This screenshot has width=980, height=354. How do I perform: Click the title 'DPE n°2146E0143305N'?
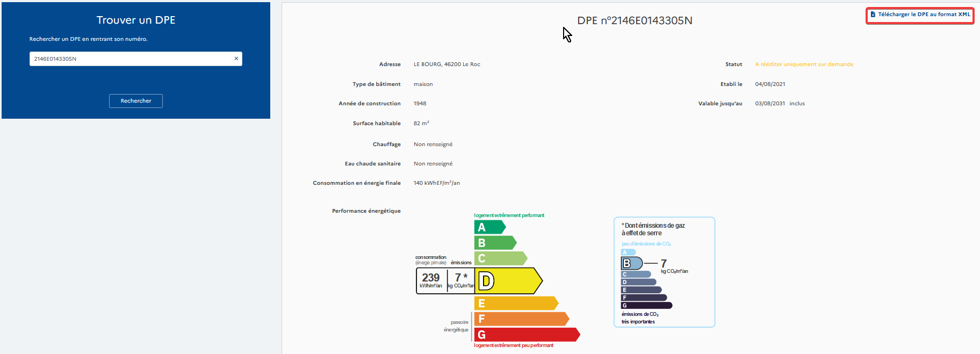click(x=635, y=20)
